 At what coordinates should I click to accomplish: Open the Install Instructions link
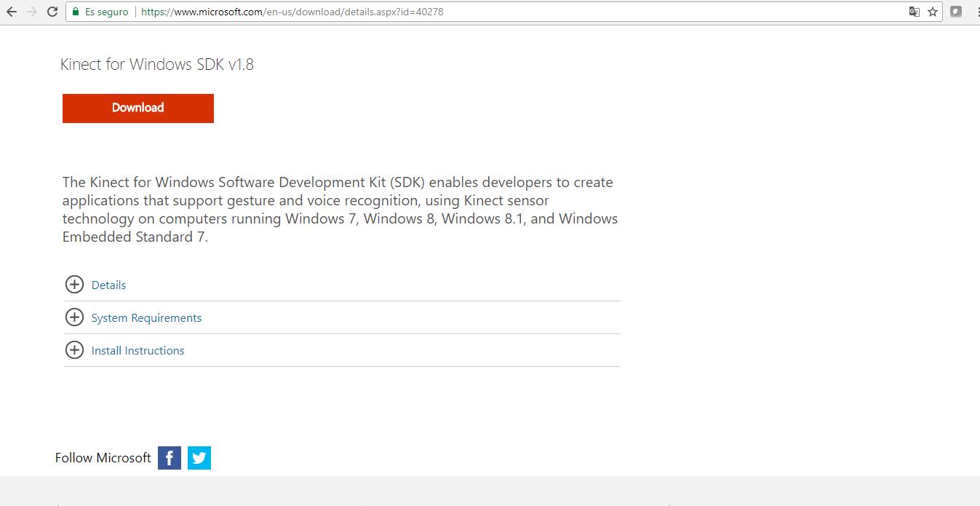(138, 351)
